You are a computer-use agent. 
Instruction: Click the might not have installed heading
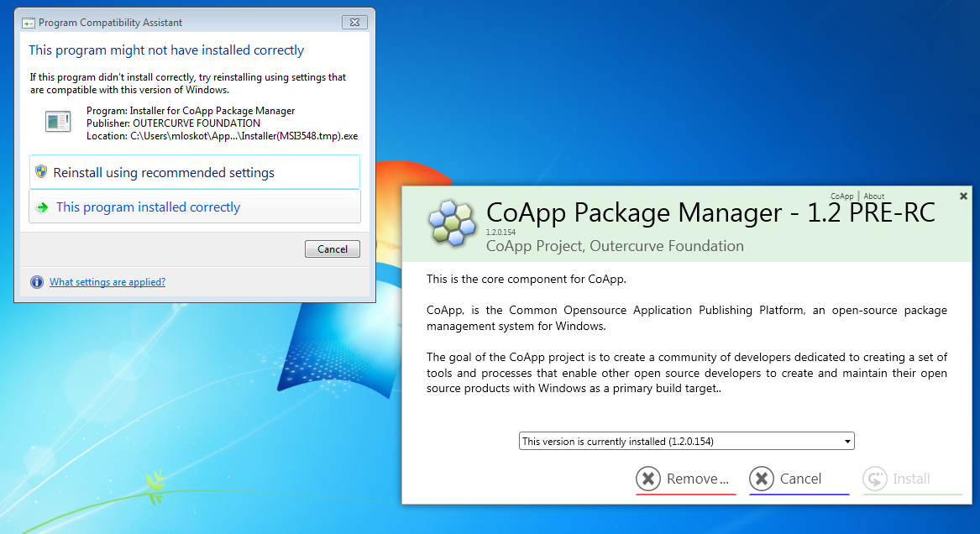[166, 50]
